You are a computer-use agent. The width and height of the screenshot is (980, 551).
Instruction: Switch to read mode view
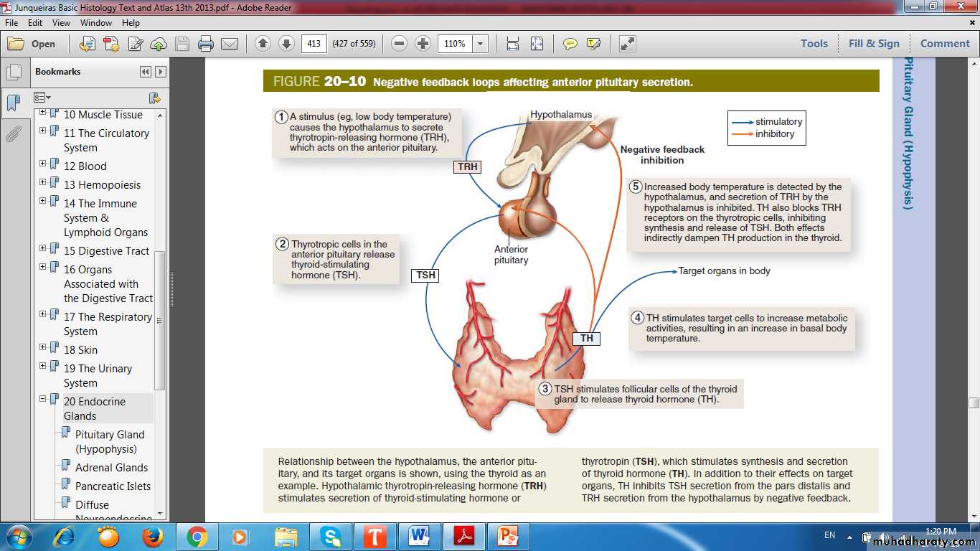point(627,44)
